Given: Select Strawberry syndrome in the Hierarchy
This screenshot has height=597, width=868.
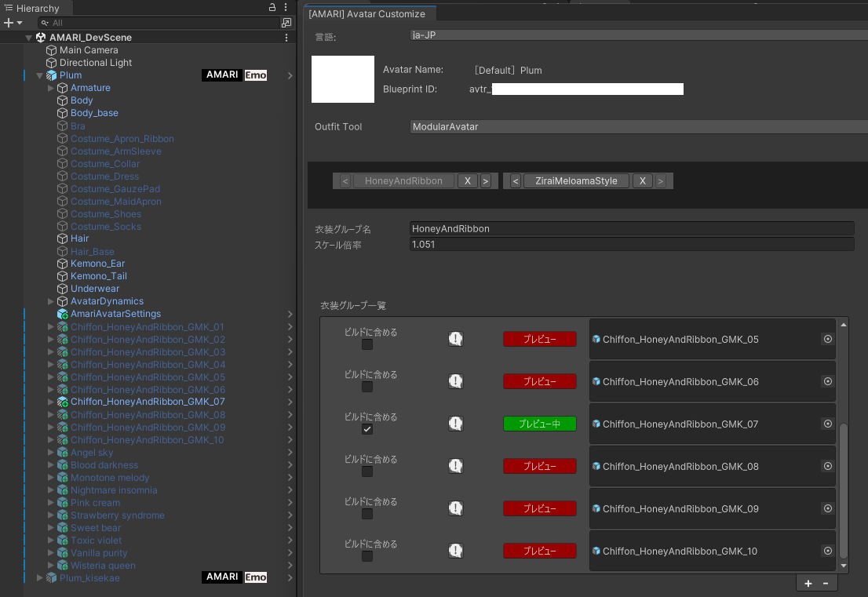Looking at the screenshot, I should pyautogui.click(x=118, y=515).
